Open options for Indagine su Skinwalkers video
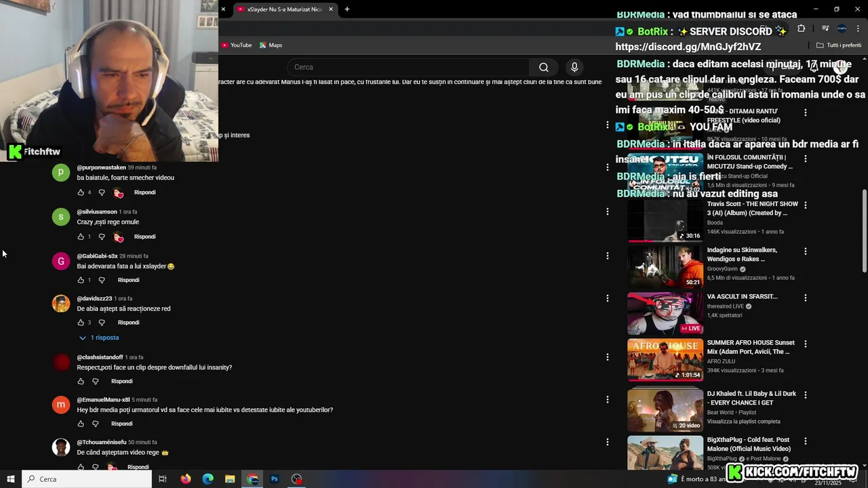Image resolution: width=868 pixels, height=488 pixels. pos(806,251)
